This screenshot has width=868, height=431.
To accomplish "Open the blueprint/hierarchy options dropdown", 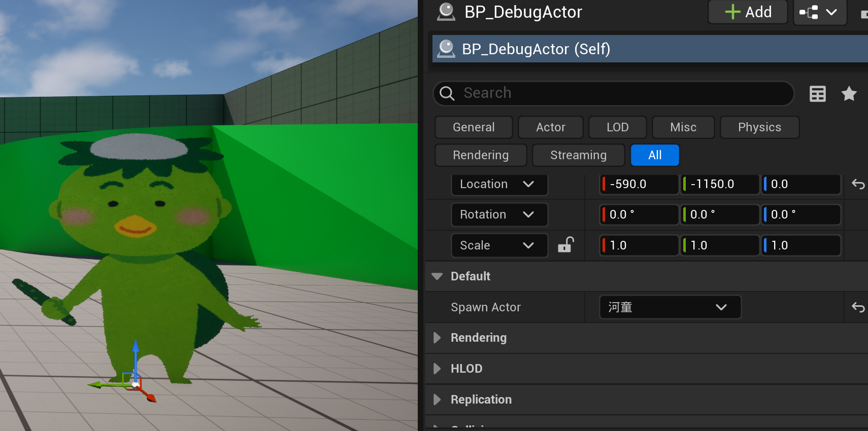I will click(820, 12).
